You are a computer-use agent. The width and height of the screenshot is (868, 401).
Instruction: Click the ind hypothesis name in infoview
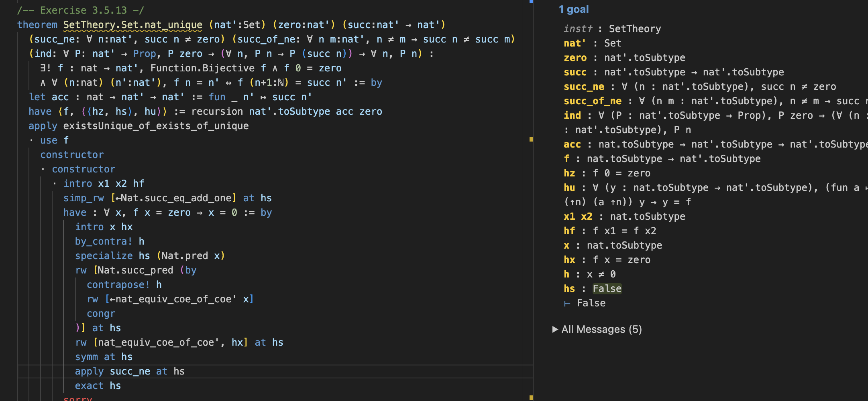(572, 115)
